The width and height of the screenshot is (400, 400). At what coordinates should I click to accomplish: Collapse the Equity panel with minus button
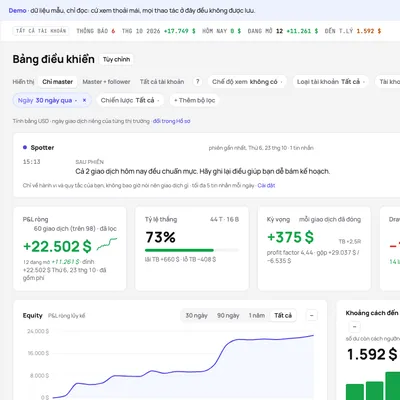[312, 315]
